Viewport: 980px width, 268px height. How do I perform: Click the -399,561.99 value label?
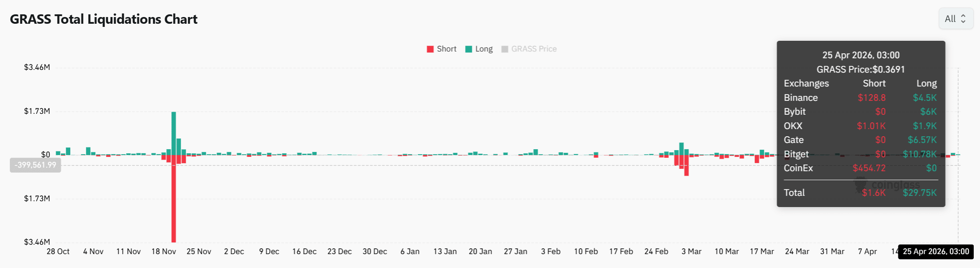(35, 165)
